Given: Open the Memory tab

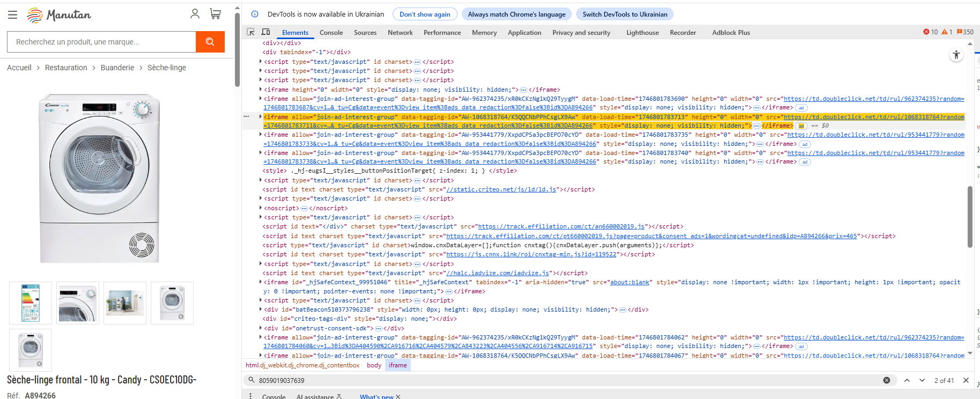Looking at the screenshot, I should click(484, 32).
